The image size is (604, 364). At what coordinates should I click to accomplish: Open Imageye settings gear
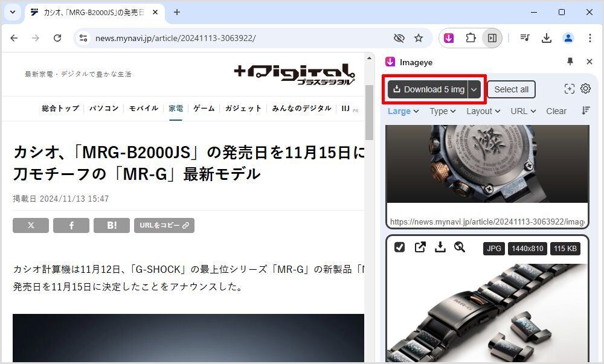tap(585, 89)
